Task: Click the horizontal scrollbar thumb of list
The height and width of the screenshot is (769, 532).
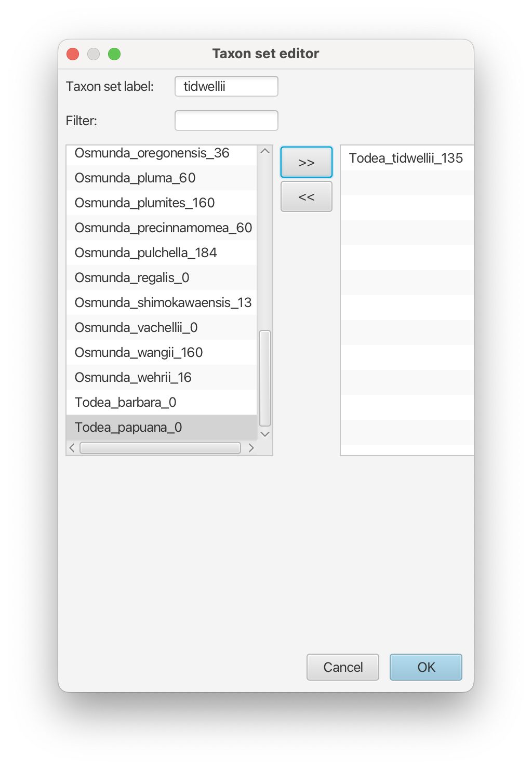Action: click(160, 448)
